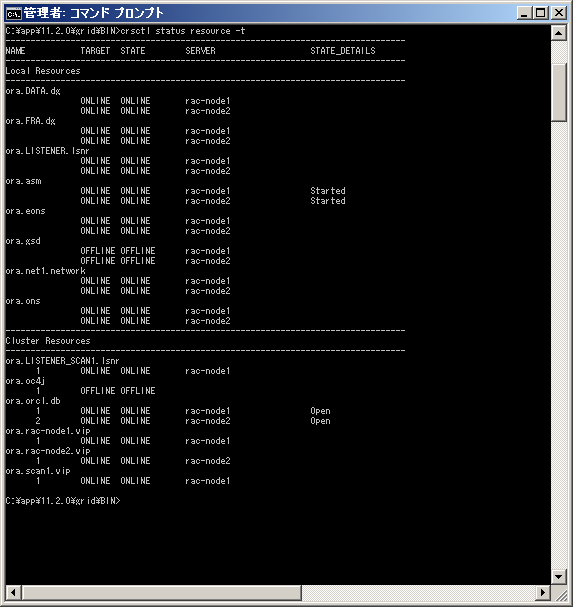
Task: Click the title bar text 管理者: コマンド プロンプト
Action: click(93, 13)
